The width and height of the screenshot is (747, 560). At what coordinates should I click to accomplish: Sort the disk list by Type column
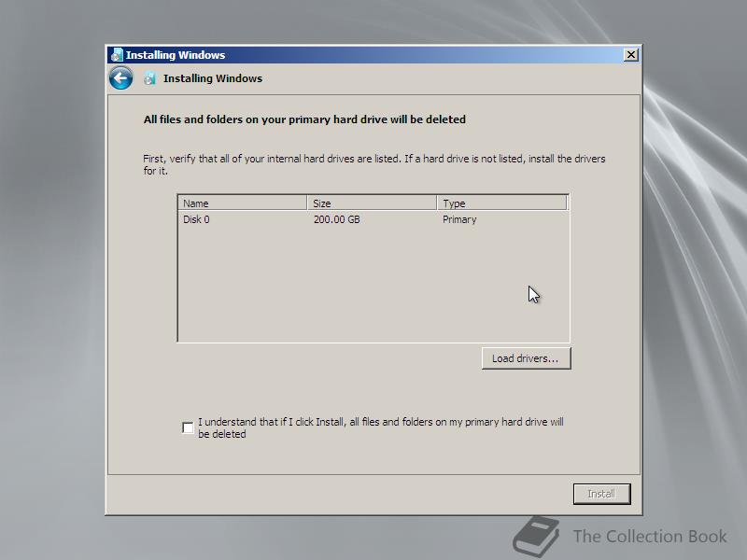[x=502, y=203]
